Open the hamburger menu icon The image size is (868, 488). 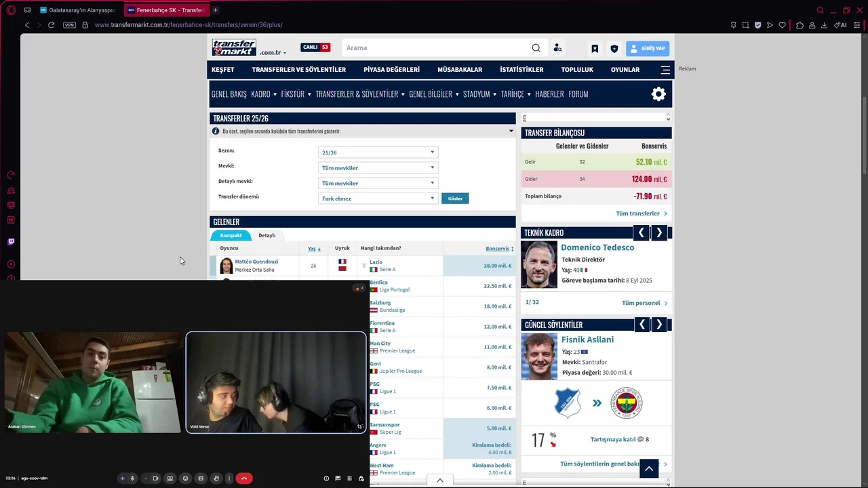[665, 70]
